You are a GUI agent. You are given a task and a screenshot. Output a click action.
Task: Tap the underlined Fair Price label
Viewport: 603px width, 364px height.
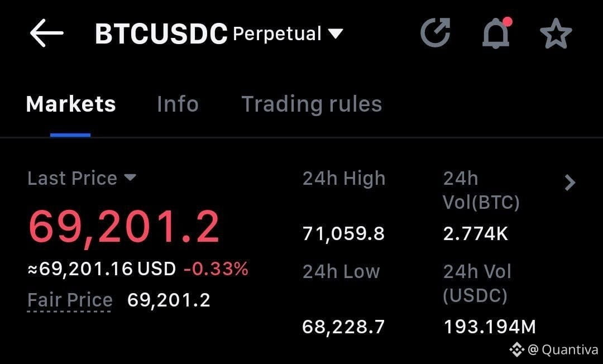click(x=70, y=300)
